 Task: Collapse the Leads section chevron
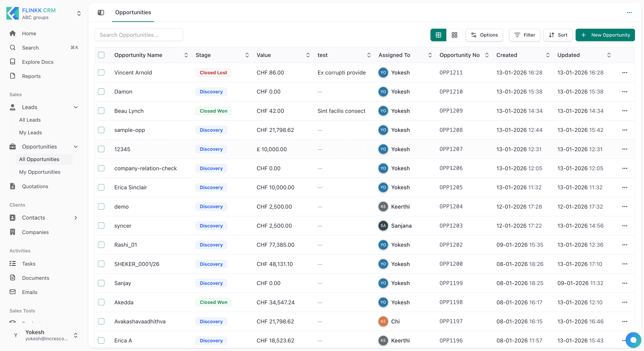coord(76,107)
